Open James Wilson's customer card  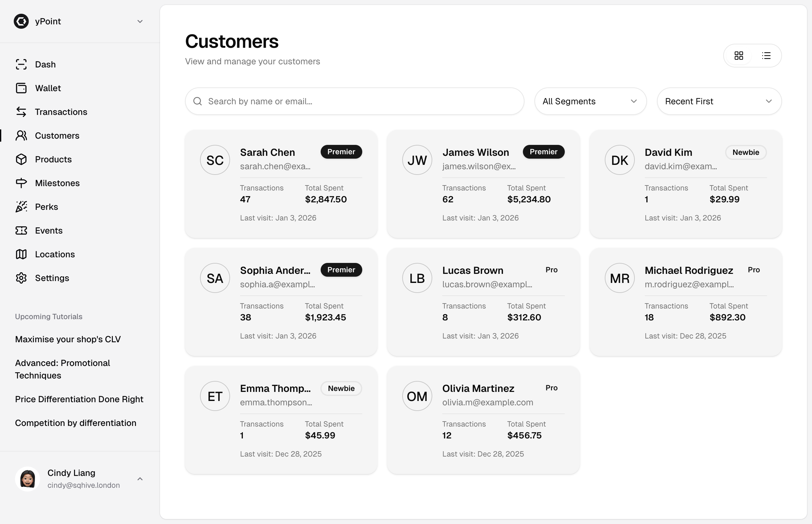click(x=483, y=184)
